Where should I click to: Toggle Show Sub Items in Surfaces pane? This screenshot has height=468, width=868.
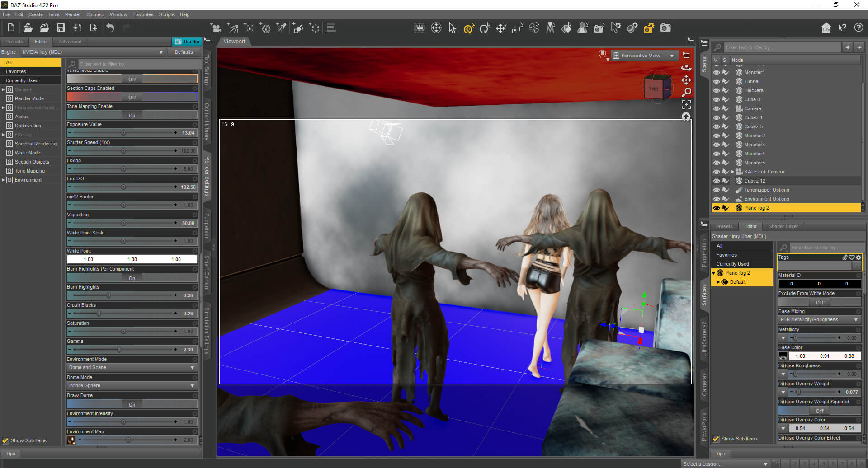click(x=716, y=439)
